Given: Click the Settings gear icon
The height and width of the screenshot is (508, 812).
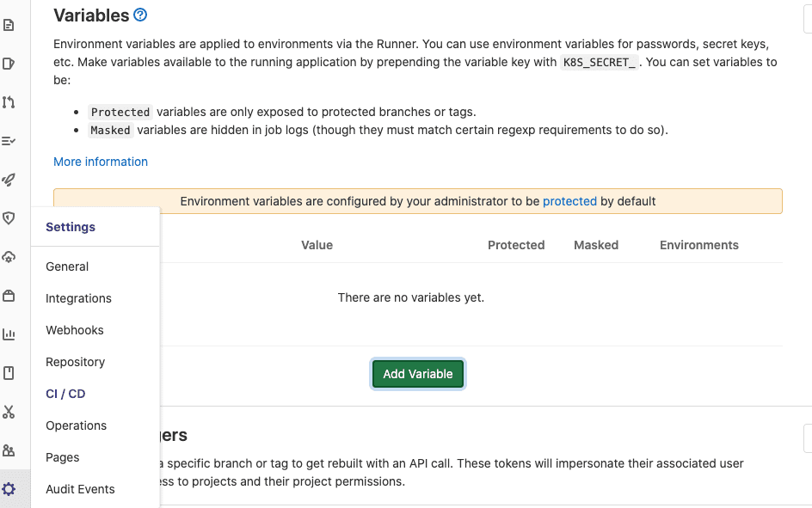Looking at the screenshot, I should 9,489.
